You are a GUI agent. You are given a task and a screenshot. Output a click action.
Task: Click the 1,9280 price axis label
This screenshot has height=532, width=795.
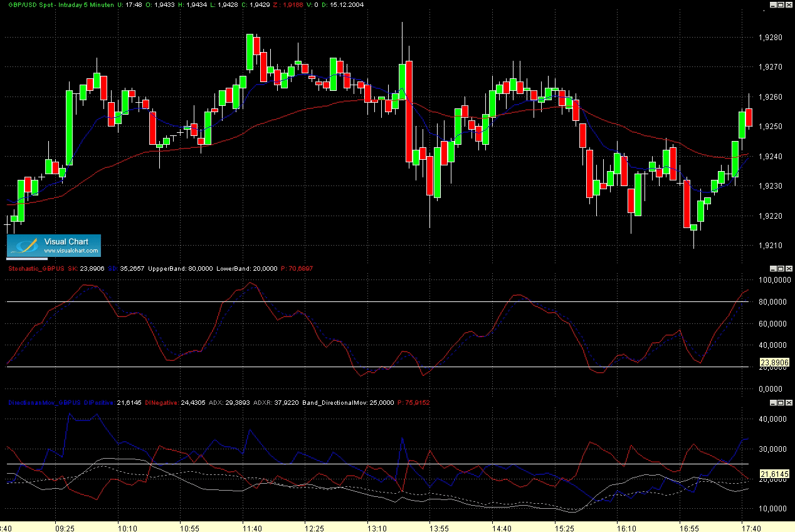[771, 38]
